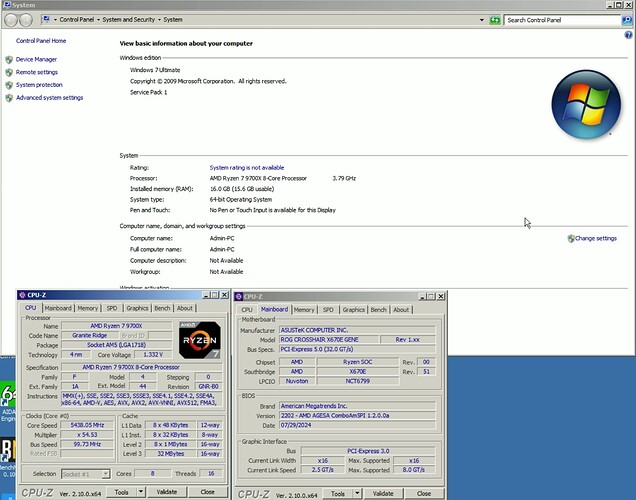The image size is (636, 500).
Task: Click the BenchMate desktop icon
Action: point(8,456)
